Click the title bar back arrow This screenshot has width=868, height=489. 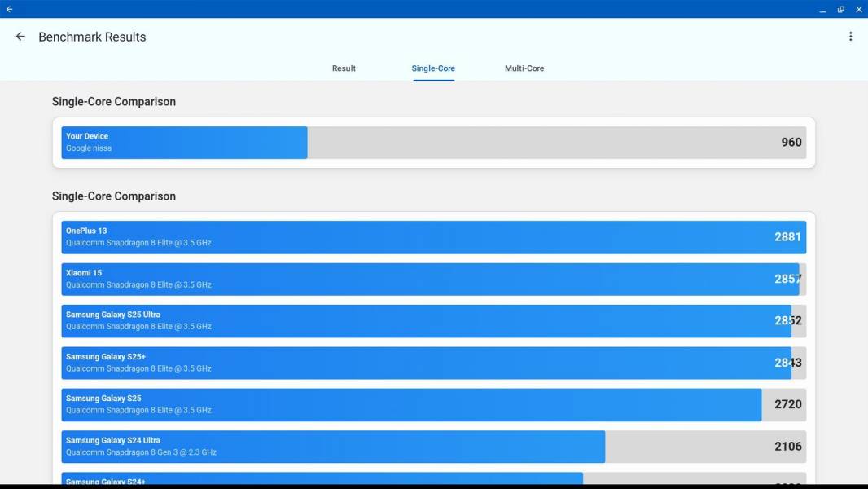[10, 9]
